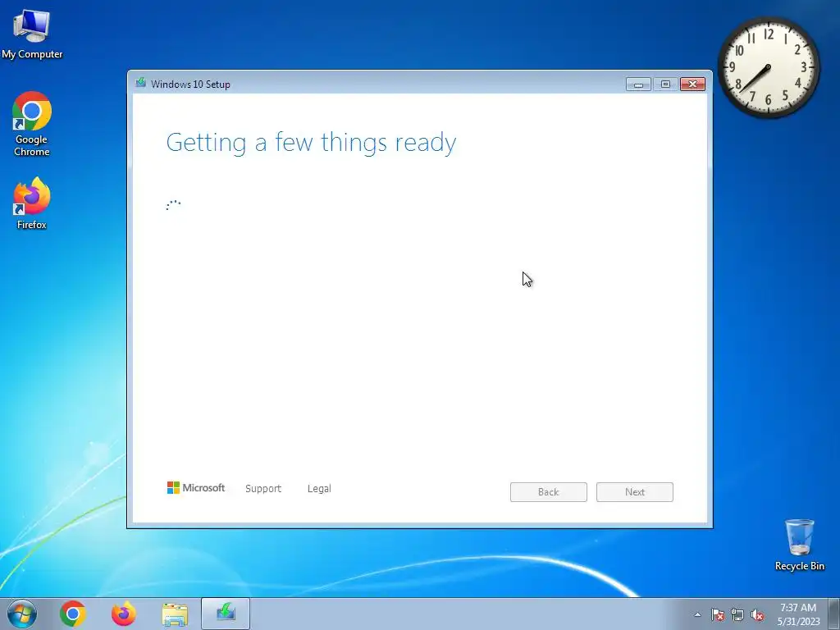Image resolution: width=840 pixels, height=630 pixels.
Task: Open the Legal link
Action: (319, 489)
